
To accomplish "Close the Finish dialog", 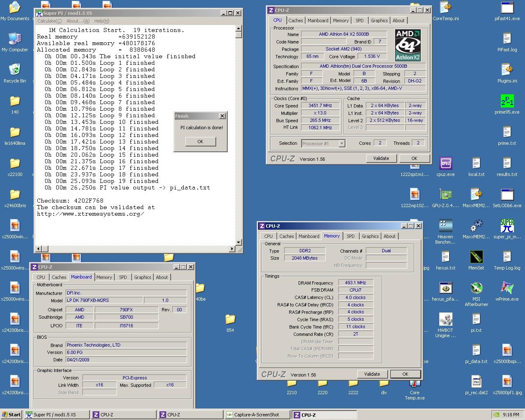I will (x=222, y=116).
